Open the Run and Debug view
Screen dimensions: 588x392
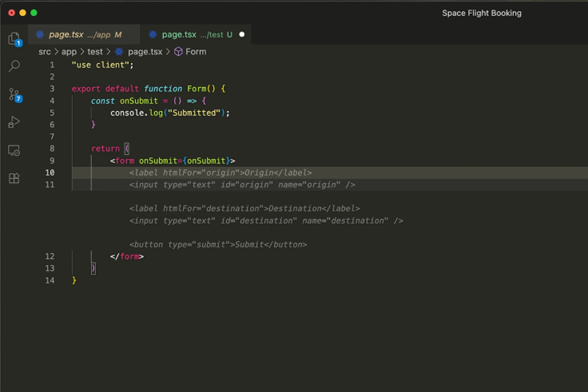(14, 122)
